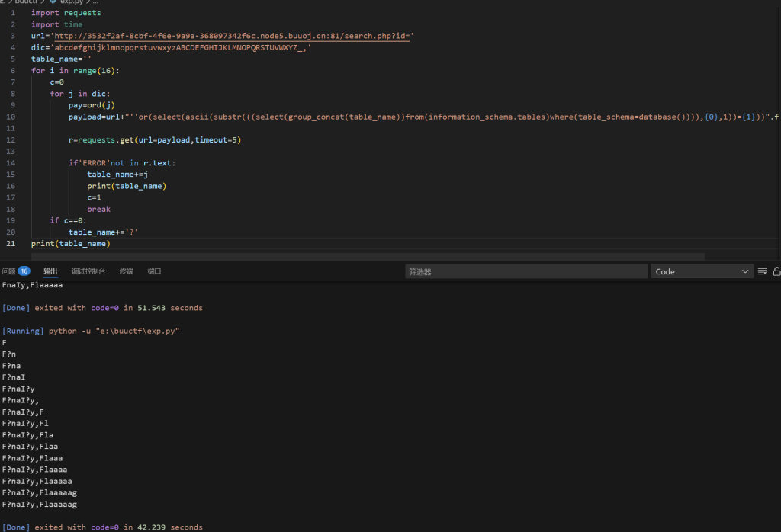Open the 调试控制台 tab
Viewport: 781px width, 532px height.
click(88, 271)
